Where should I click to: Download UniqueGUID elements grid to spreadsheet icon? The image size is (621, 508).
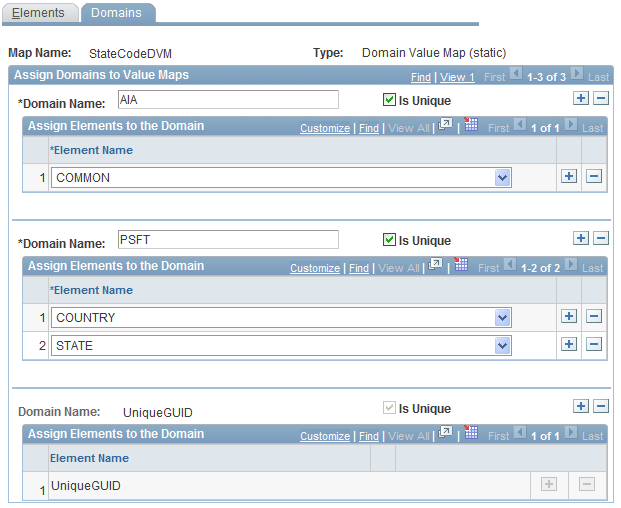point(471,432)
